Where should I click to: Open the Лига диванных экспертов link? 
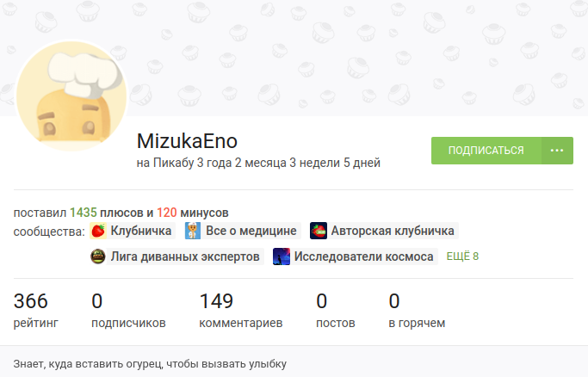coord(185,256)
